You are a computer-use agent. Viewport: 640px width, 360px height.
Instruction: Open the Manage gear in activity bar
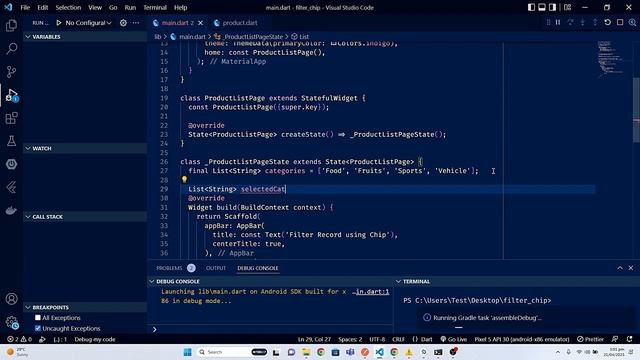point(11,322)
